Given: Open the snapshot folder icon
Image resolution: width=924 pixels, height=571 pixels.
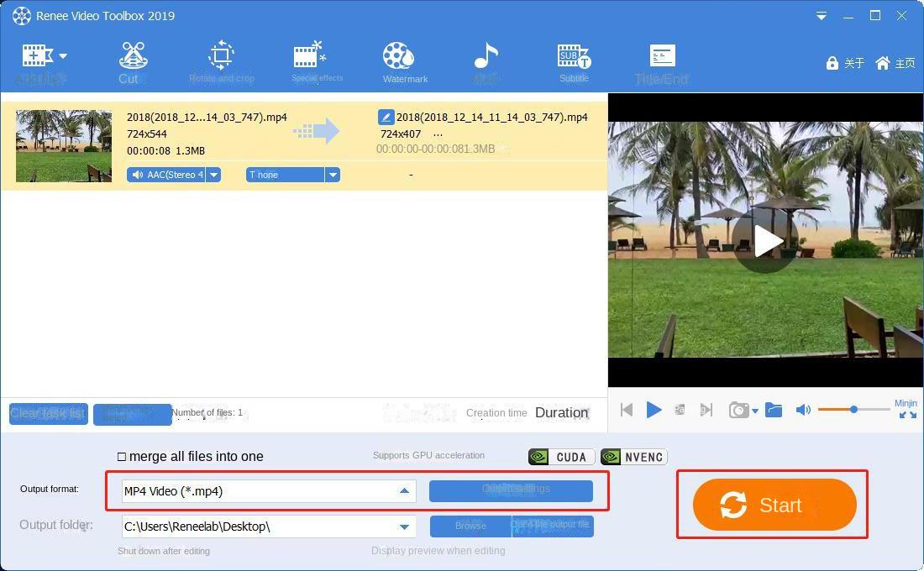Looking at the screenshot, I should point(774,410).
